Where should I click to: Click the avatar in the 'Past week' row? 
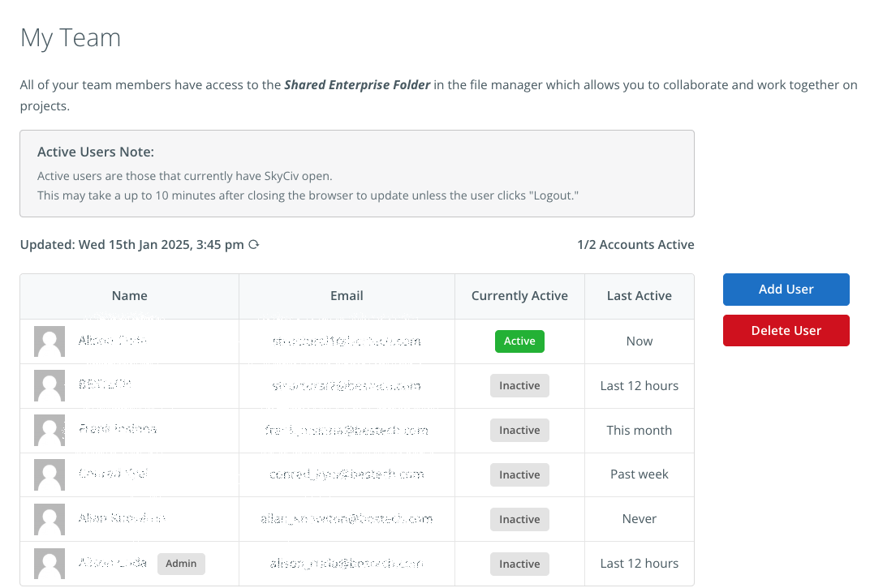tap(50, 475)
